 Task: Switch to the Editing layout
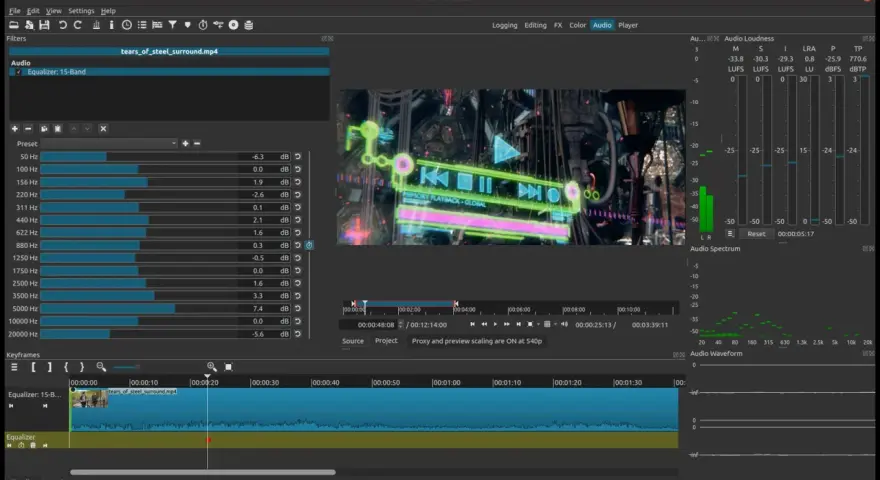pos(535,25)
